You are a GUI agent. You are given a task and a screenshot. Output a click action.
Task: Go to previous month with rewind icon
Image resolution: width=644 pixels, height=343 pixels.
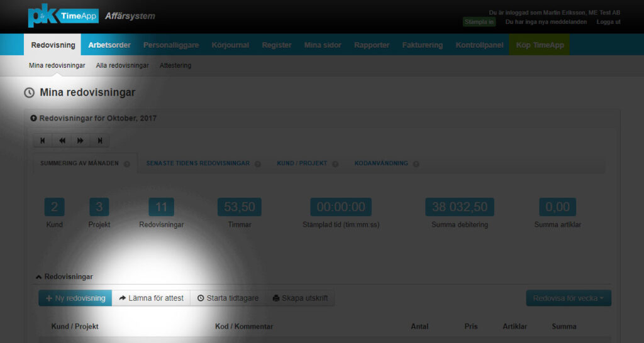[62, 141]
